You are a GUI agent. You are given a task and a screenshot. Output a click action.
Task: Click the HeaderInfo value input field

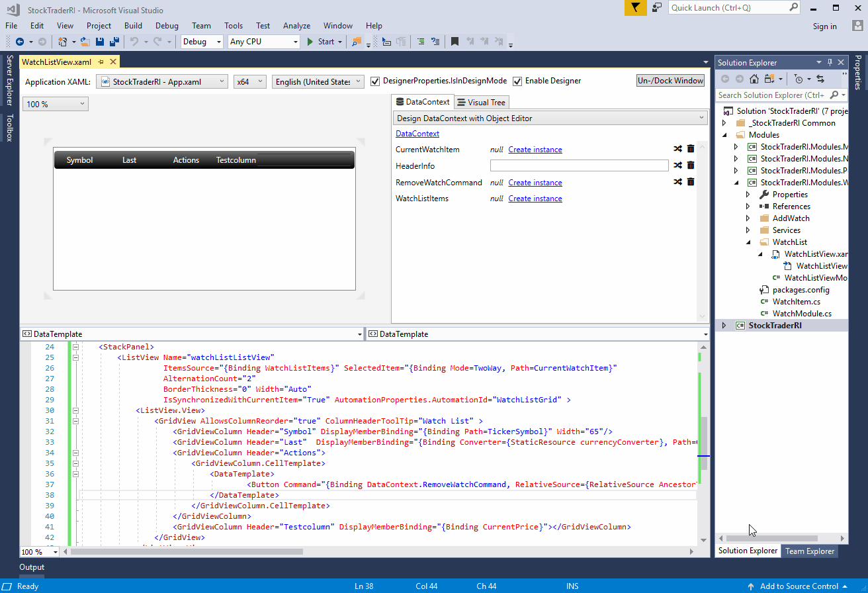pyautogui.click(x=579, y=165)
